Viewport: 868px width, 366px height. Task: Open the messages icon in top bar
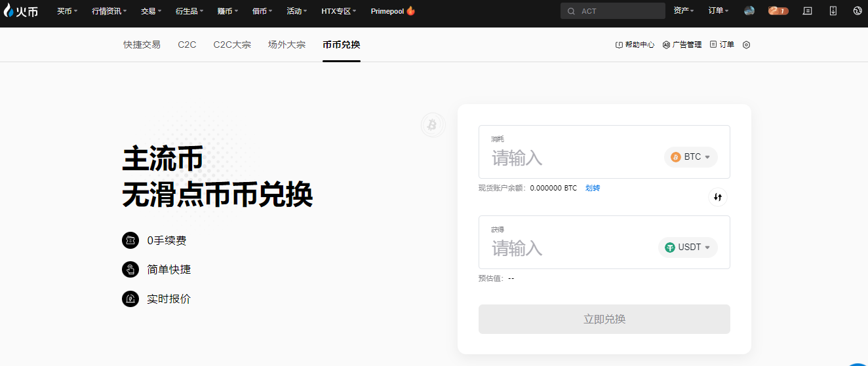pyautogui.click(x=807, y=11)
